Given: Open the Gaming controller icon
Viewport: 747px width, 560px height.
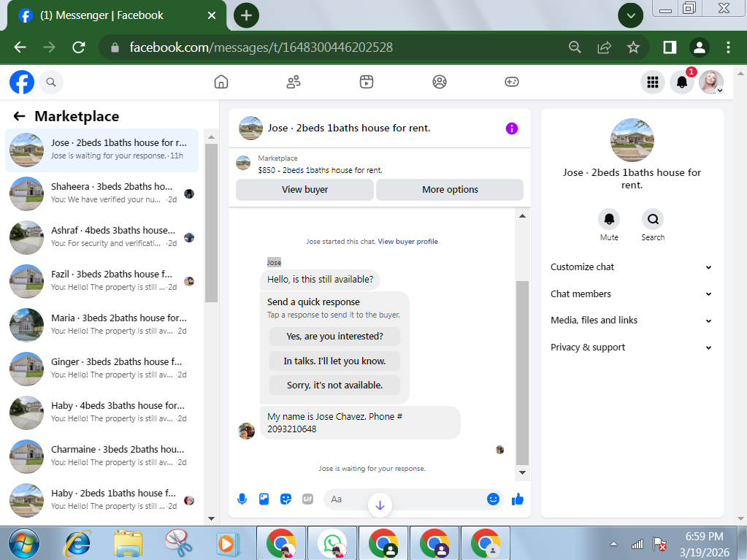Looking at the screenshot, I should pyautogui.click(x=512, y=82).
